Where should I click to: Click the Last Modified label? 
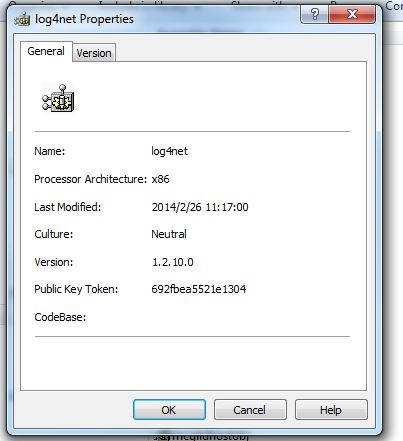coord(67,207)
